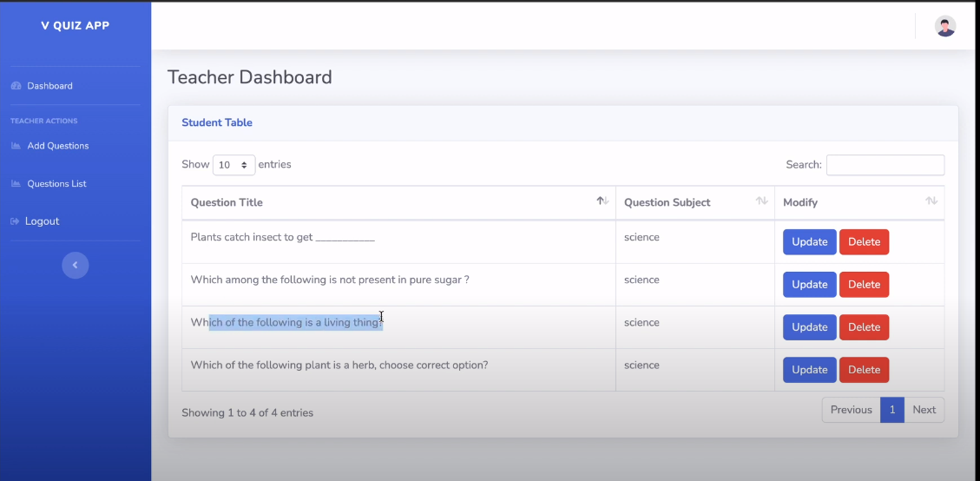This screenshot has width=980, height=481.
Task: Sort the Modify column arrows icon
Action: tap(931, 201)
